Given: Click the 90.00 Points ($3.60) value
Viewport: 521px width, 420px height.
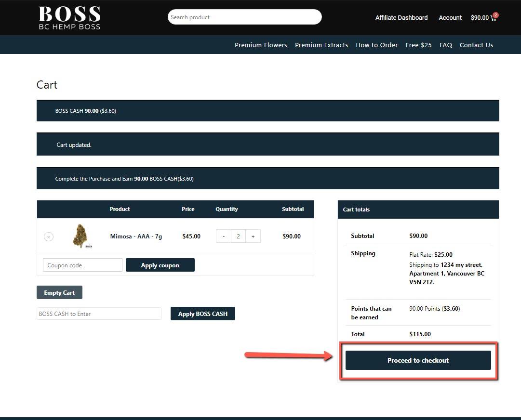Looking at the screenshot, I should point(435,309).
